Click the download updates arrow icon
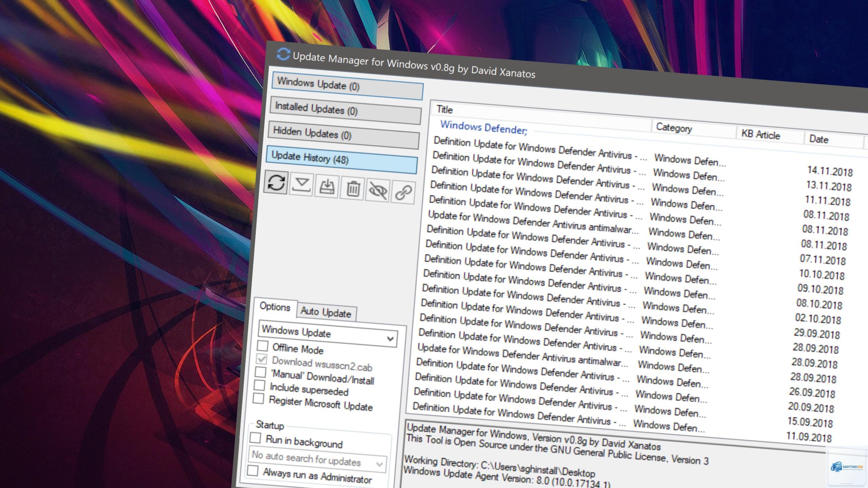Viewport: 868px width, 488px height. pyautogui.click(x=301, y=185)
